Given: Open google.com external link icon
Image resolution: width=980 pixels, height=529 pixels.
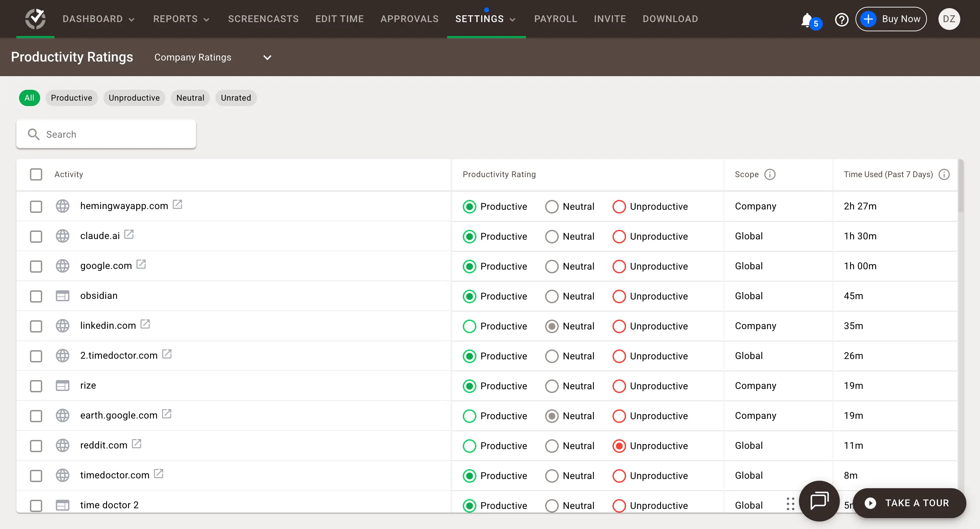Looking at the screenshot, I should coord(141,264).
